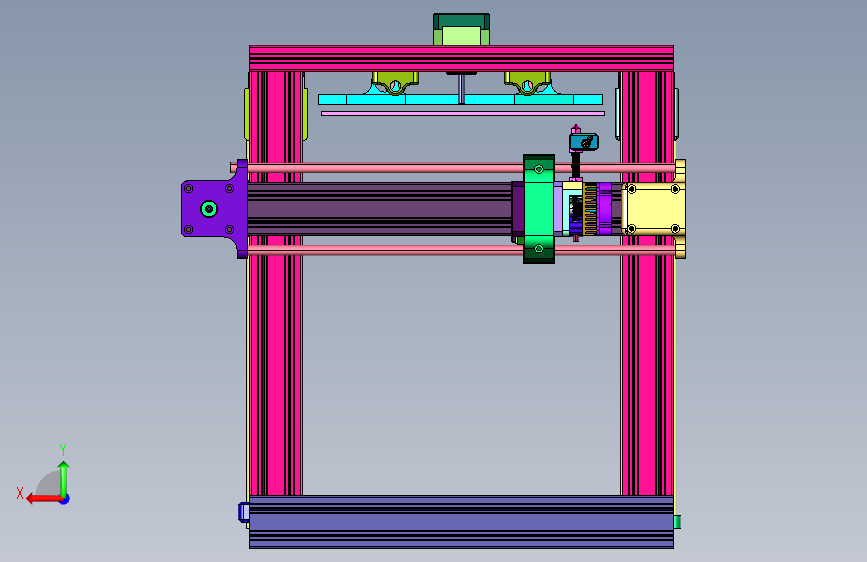867x562 pixels.
Task: Click the green Y axis arrow of the triad
Action: 64,478
